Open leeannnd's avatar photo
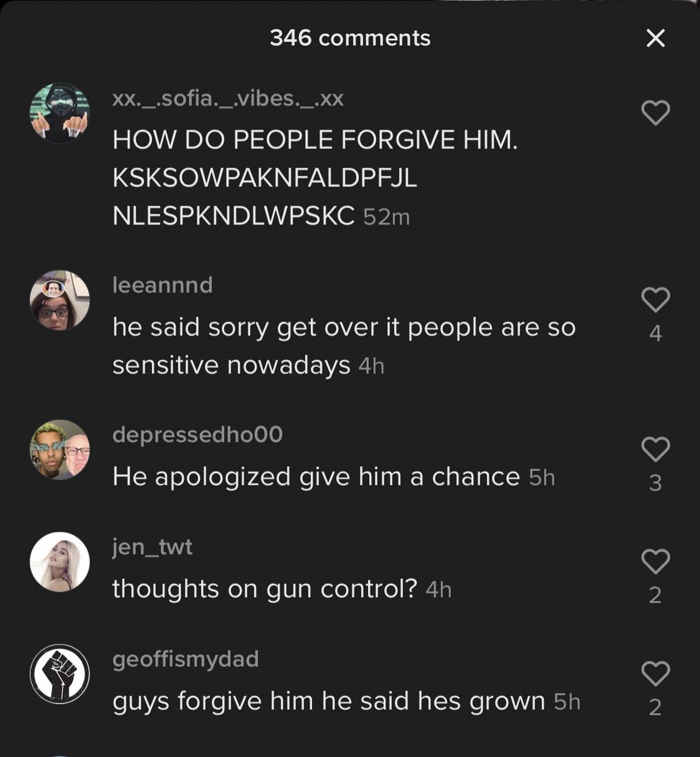Viewport: 700px width, 757px height. [60, 300]
